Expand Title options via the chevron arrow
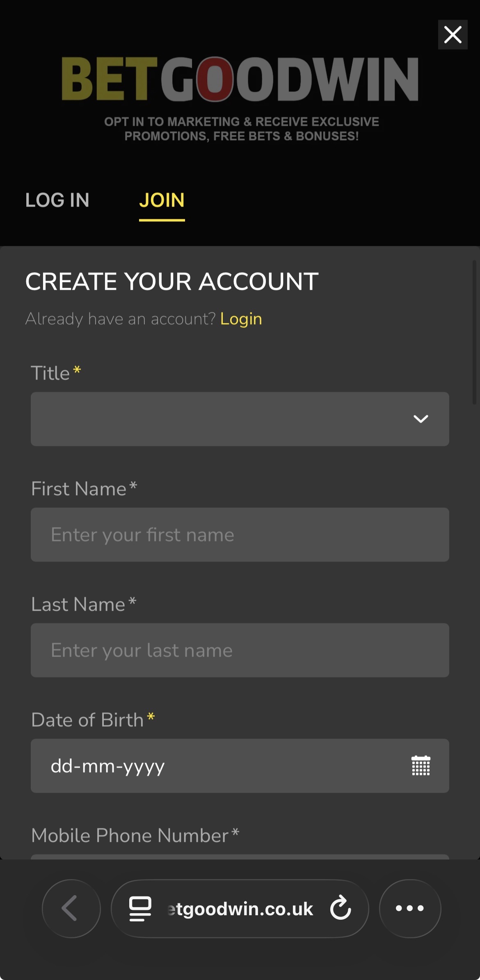 421,419
